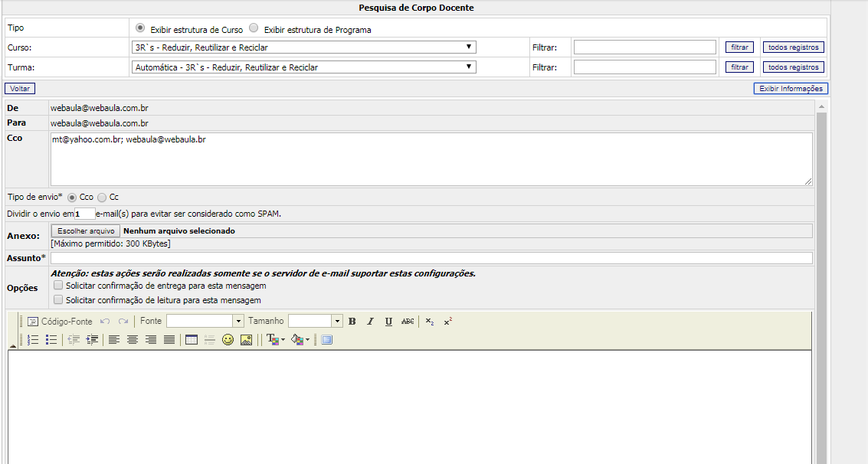Center align the message text
The height and width of the screenshot is (464, 868).
click(133, 340)
